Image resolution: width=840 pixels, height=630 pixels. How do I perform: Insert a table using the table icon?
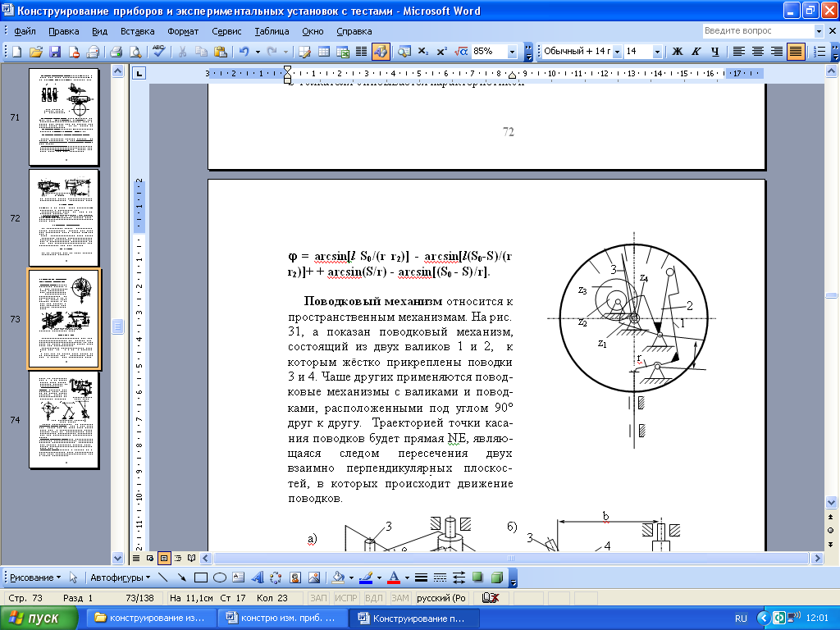(323, 52)
